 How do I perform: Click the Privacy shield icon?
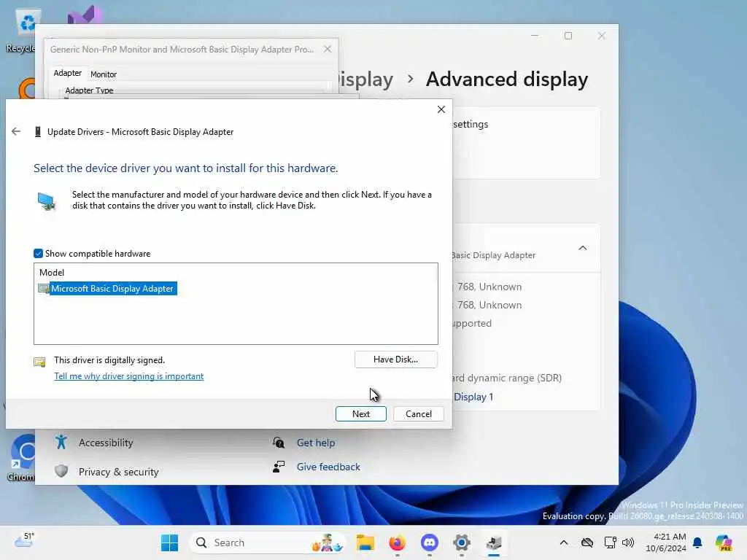pos(61,472)
